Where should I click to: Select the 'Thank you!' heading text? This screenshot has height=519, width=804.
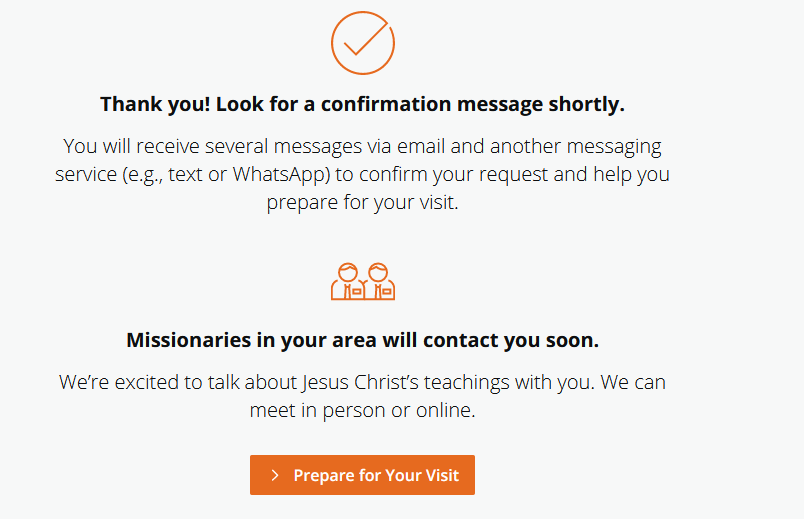[155, 104]
